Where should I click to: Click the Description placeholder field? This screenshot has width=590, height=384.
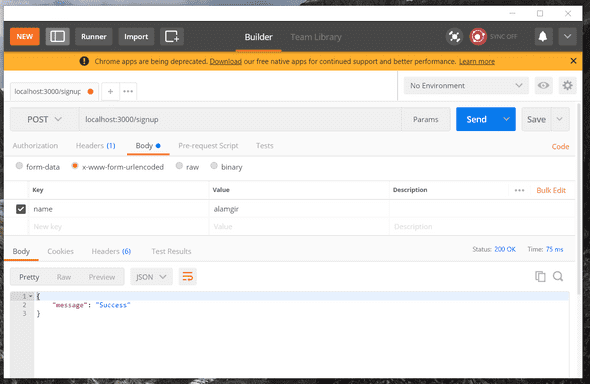(x=482, y=226)
